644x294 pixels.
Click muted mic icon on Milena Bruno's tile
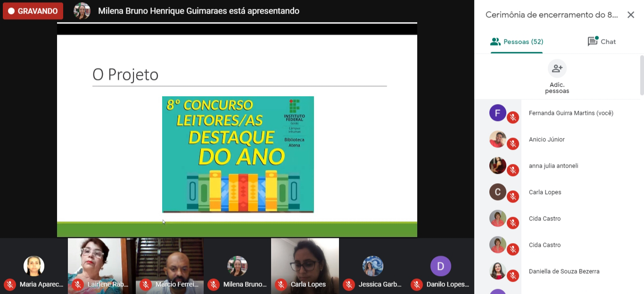click(x=214, y=284)
